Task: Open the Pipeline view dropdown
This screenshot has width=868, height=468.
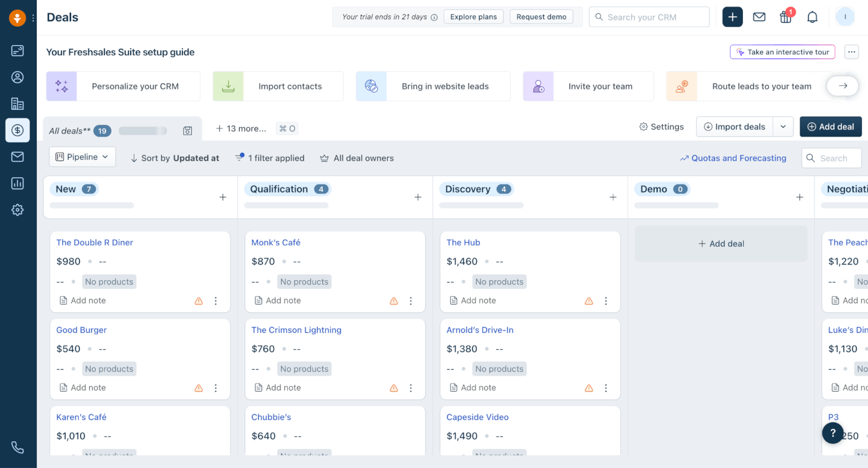Action: (82, 157)
